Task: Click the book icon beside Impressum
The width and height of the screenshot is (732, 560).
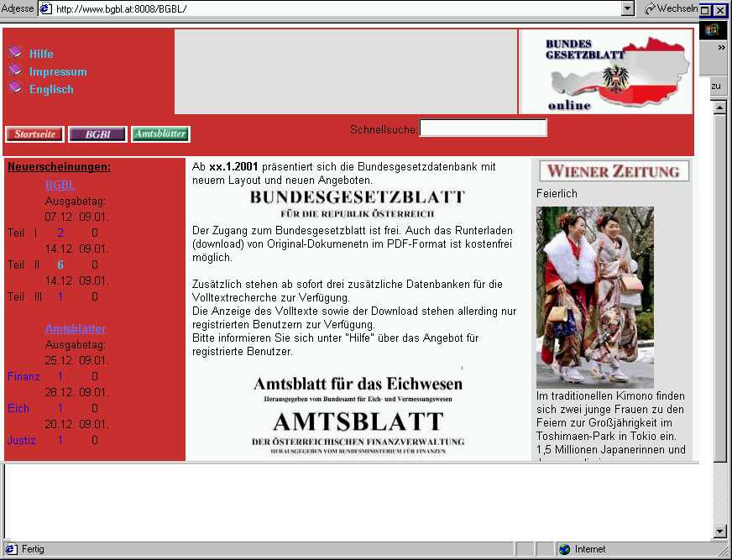Action: click(15, 70)
